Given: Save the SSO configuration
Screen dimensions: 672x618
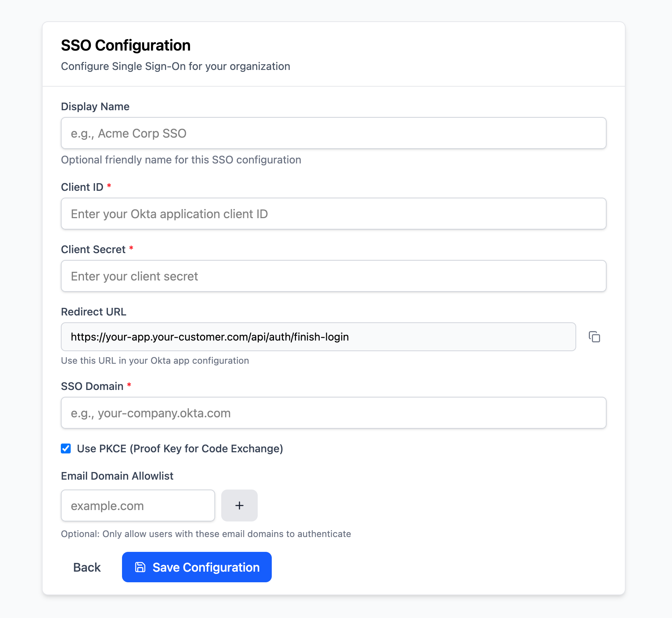Looking at the screenshot, I should pyautogui.click(x=197, y=567).
